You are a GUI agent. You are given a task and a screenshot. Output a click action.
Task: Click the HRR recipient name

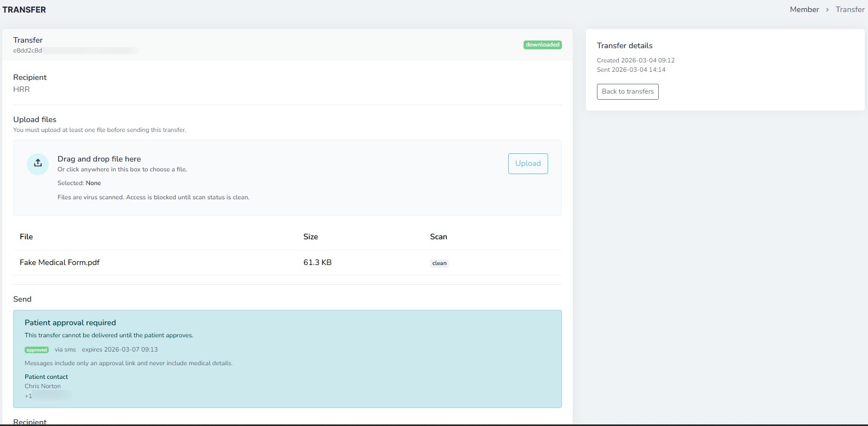coord(21,89)
